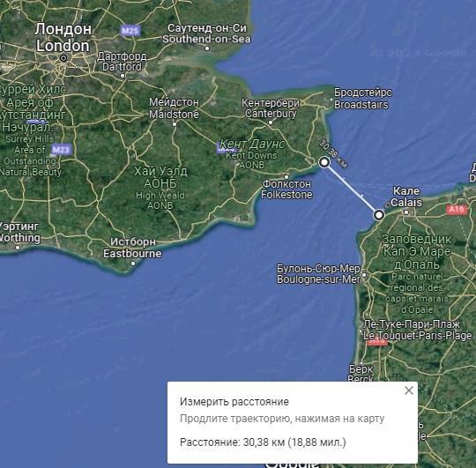Click the London city marker dot
The width and height of the screenshot is (476, 468).
tap(63, 58)
